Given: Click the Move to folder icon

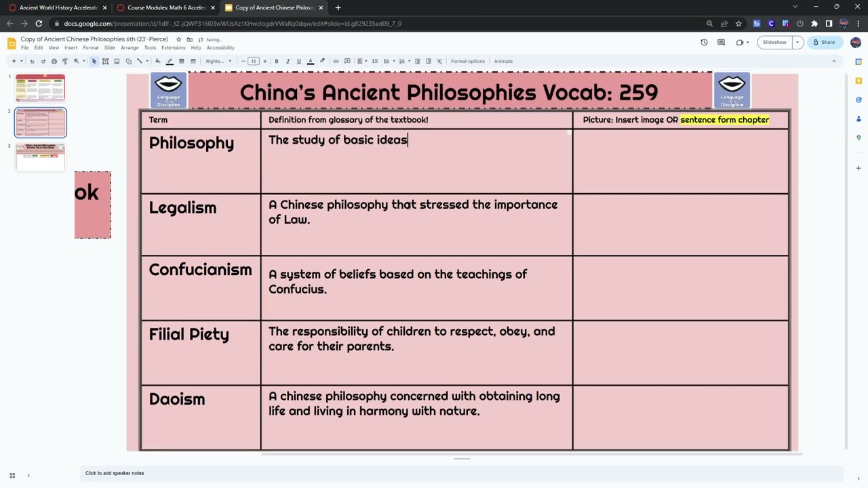Looking at the screenshot, I should pos(189,39).
